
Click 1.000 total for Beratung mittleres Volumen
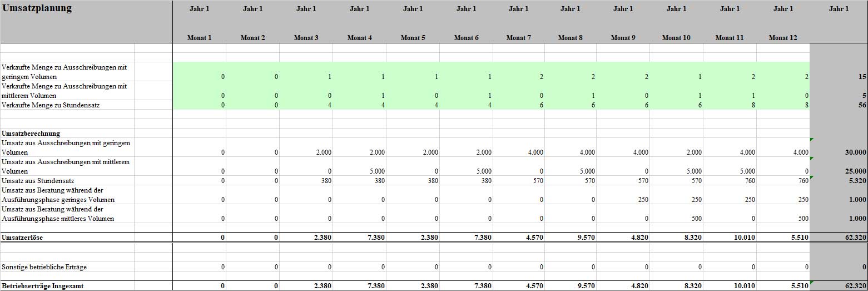[857, 219]
